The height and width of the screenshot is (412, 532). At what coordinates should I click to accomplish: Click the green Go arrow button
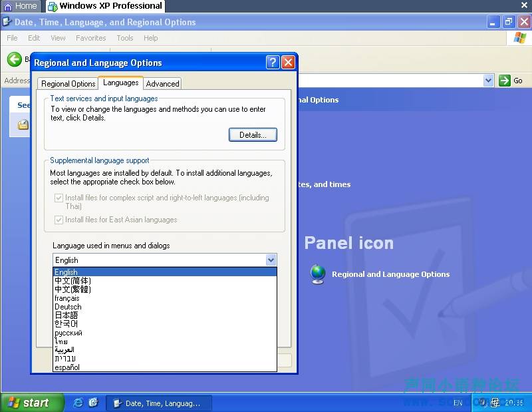pos(505,81)
